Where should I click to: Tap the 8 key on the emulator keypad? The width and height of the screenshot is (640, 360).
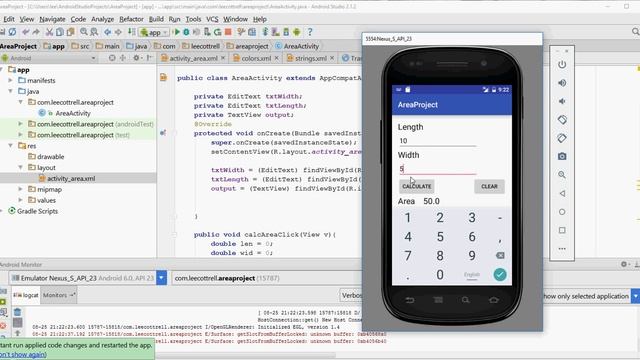coord(440,256)
